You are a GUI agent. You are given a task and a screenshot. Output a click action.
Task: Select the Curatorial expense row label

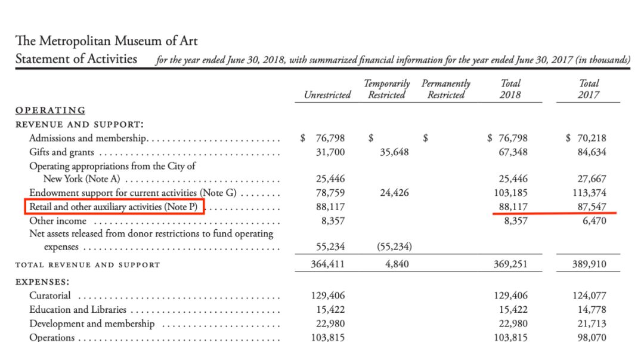[x=50, y=295]
